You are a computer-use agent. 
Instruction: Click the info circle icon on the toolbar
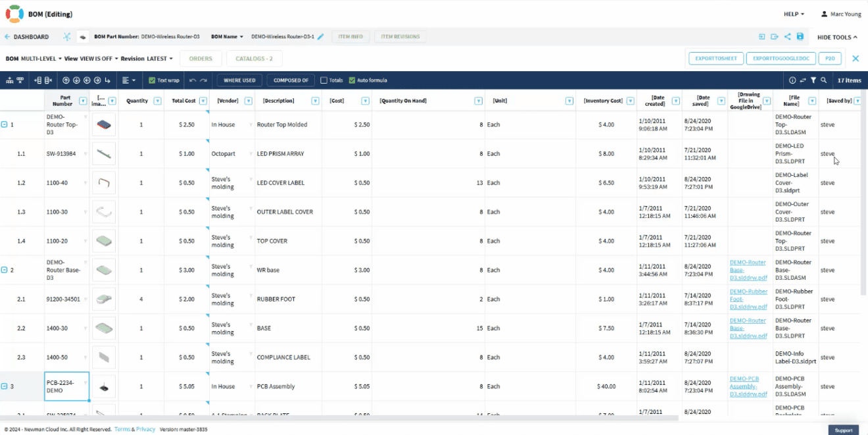tap(792, 80)
